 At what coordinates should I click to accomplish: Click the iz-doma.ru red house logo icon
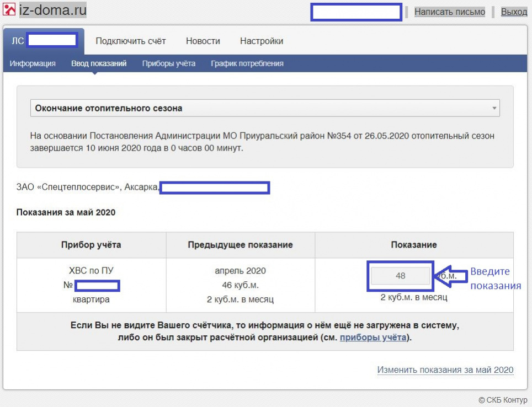[x=9, y=9]
